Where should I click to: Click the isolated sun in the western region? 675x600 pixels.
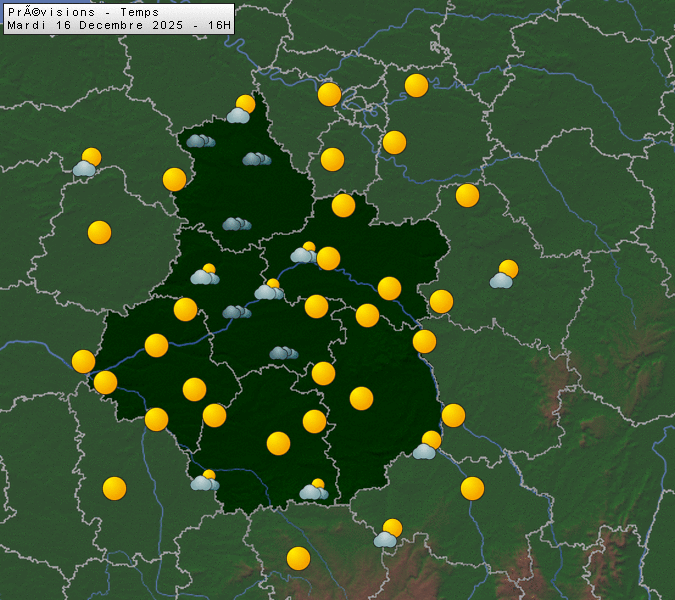pyautogui.click(x=99, y=232)
